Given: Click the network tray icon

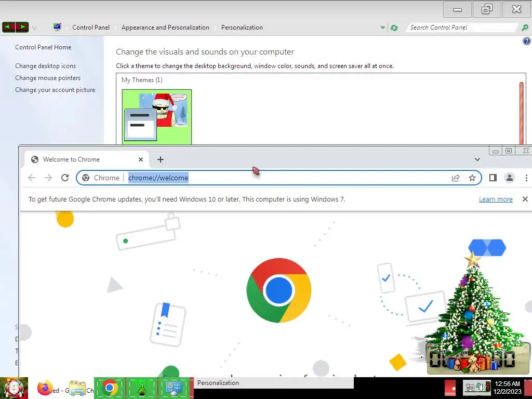Looking at the screenshot, I should click(470, 388).
